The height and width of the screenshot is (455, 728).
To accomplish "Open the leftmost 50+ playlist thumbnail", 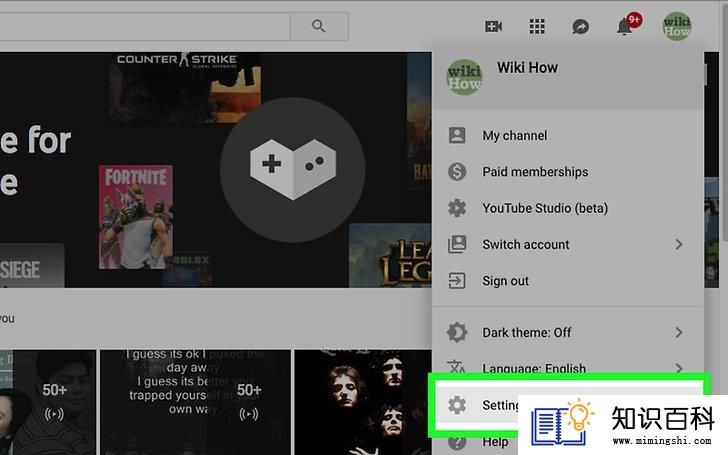I will [x=48, y=402].
